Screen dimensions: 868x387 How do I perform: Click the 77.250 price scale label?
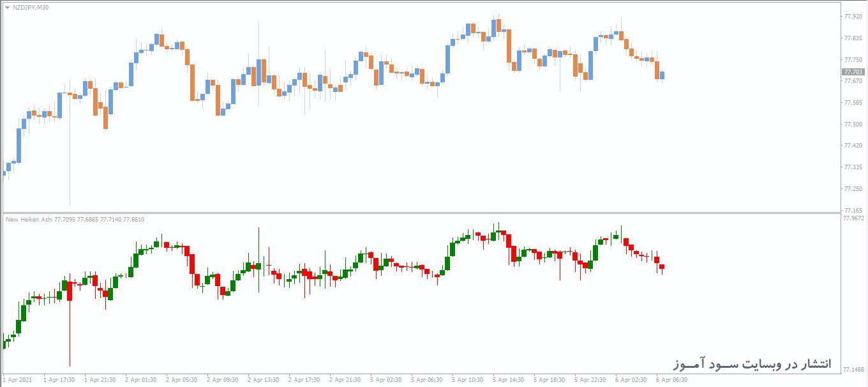[x=853, y=188]
